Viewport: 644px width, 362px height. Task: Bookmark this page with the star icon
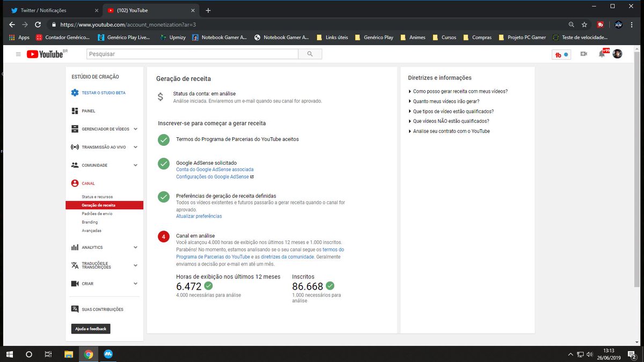[584, 25]
